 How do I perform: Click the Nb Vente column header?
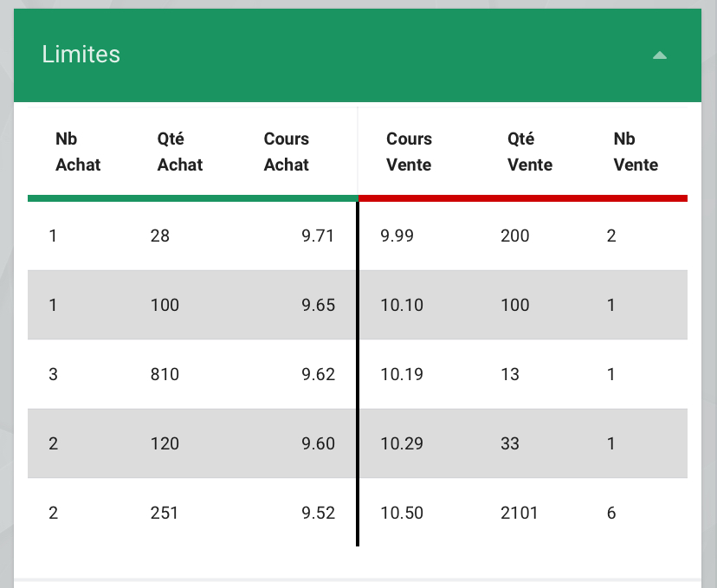coord(636,152)
